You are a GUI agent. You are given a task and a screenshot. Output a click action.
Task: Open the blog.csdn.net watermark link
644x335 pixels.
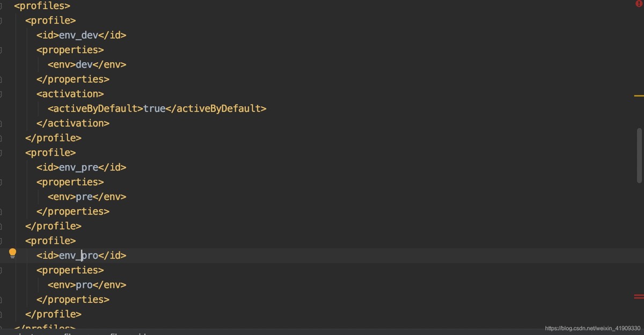click(x=592, y=328)
